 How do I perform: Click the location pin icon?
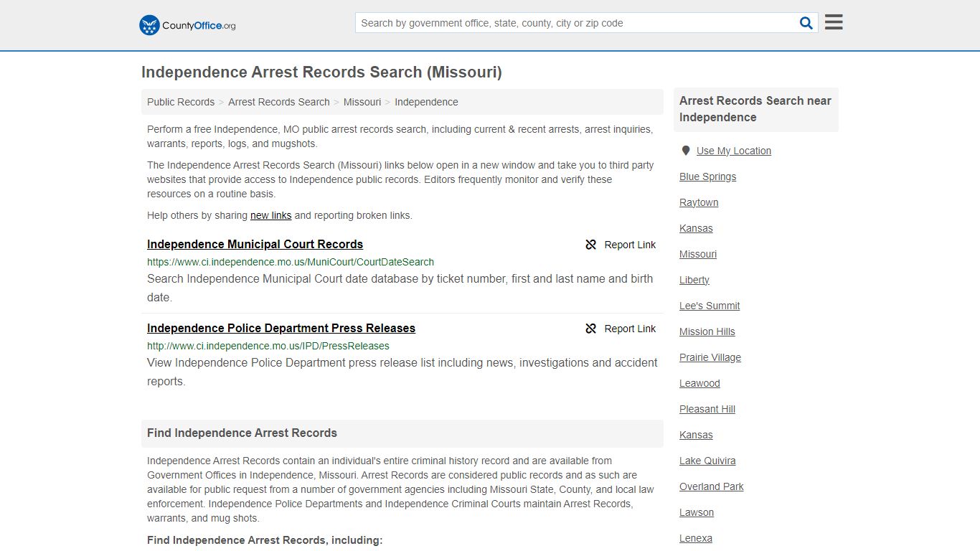(x=685, y=151)
